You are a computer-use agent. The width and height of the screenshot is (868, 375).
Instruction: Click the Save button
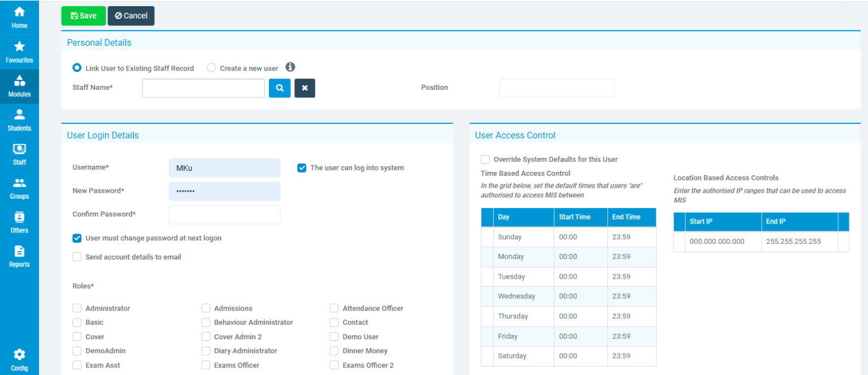tap(83, 16)
